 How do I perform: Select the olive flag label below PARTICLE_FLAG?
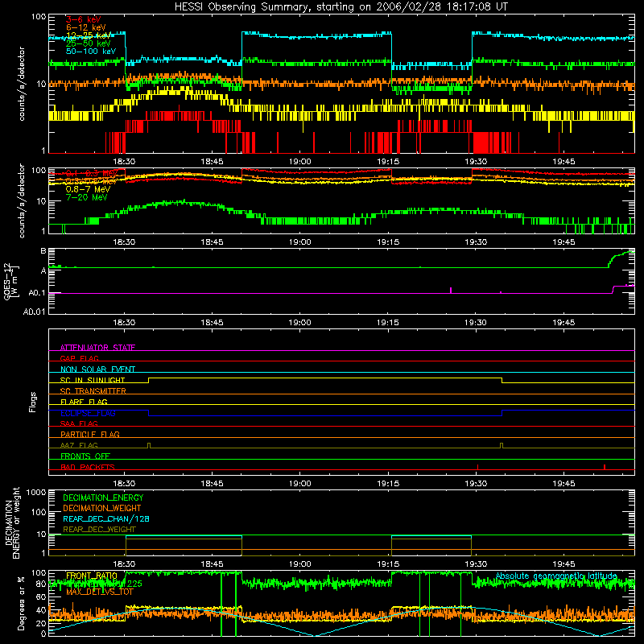(x=79, y=445)
